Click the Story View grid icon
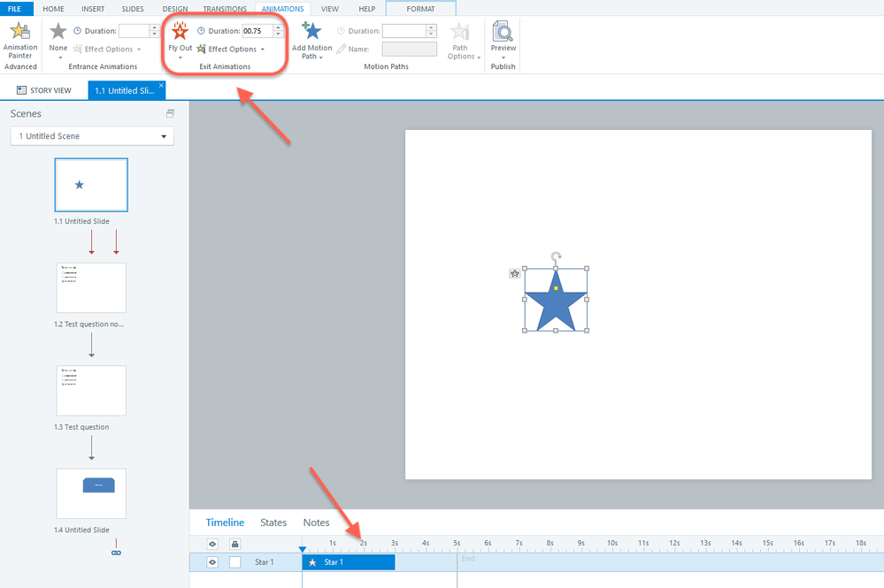Viewport: 884px width, 588px height. coord(21,90)
